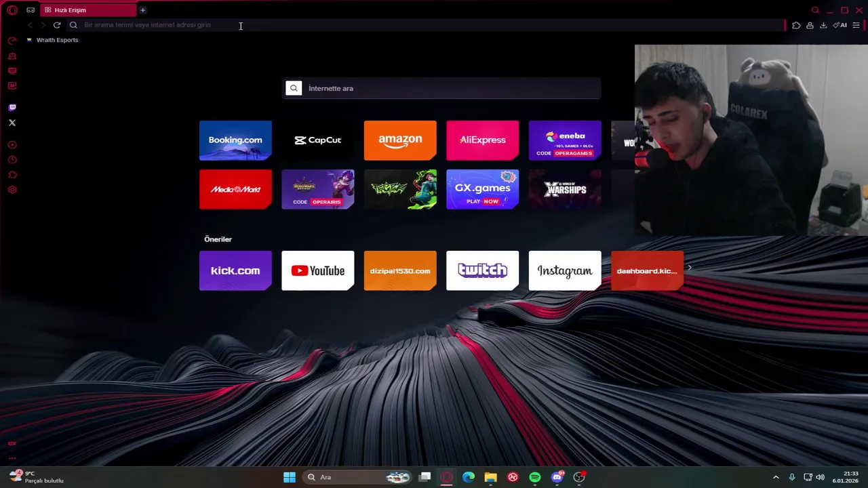This screenshot has height=488, width=868.
Task: Open the green graffiti game tile
Action: 400,189
